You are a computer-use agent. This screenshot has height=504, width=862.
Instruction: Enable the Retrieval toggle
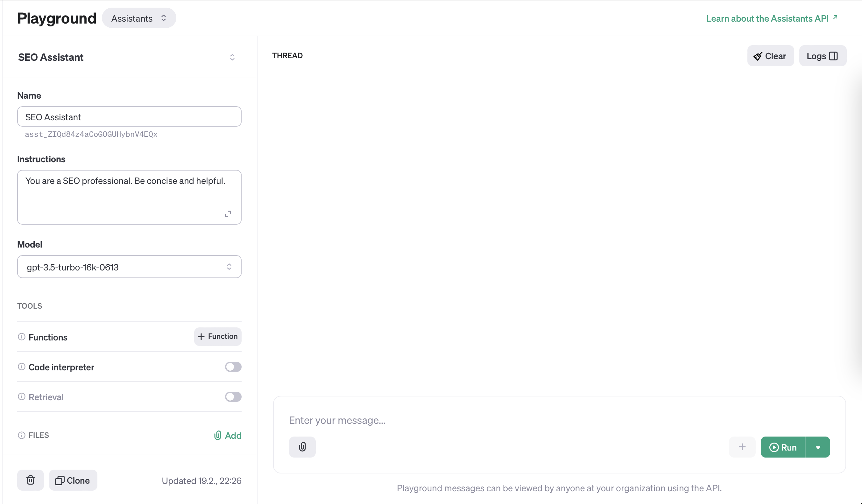point(233,397)
